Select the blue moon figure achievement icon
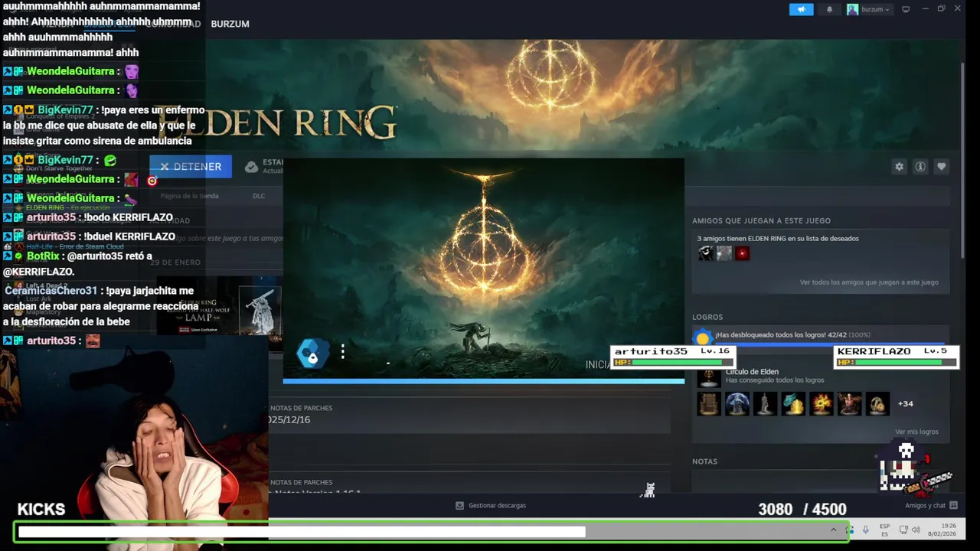Screen dimensions: 980x551 tap(737, 403)
